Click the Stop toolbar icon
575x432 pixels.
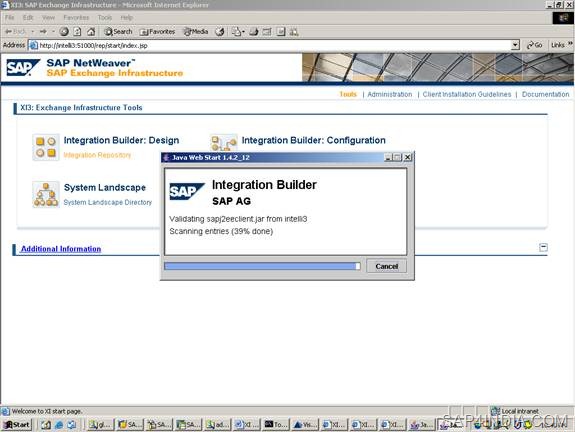click(x=64, y=32)
